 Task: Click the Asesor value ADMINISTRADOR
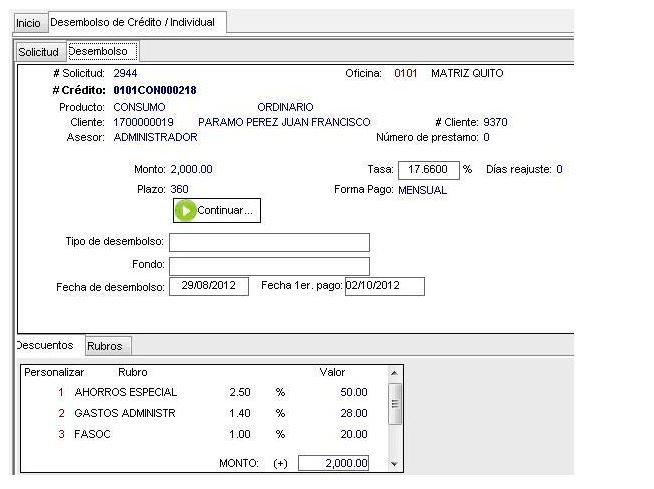pos(156,137)
